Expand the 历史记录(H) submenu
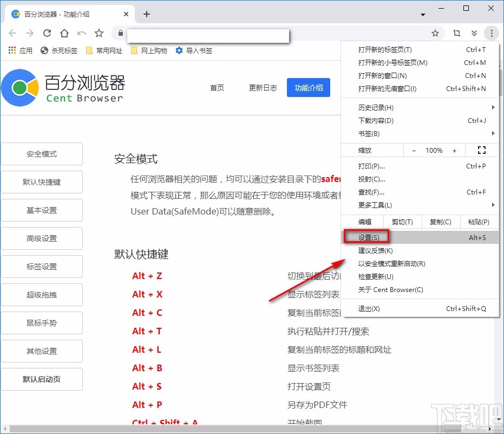 click(420, 107)
